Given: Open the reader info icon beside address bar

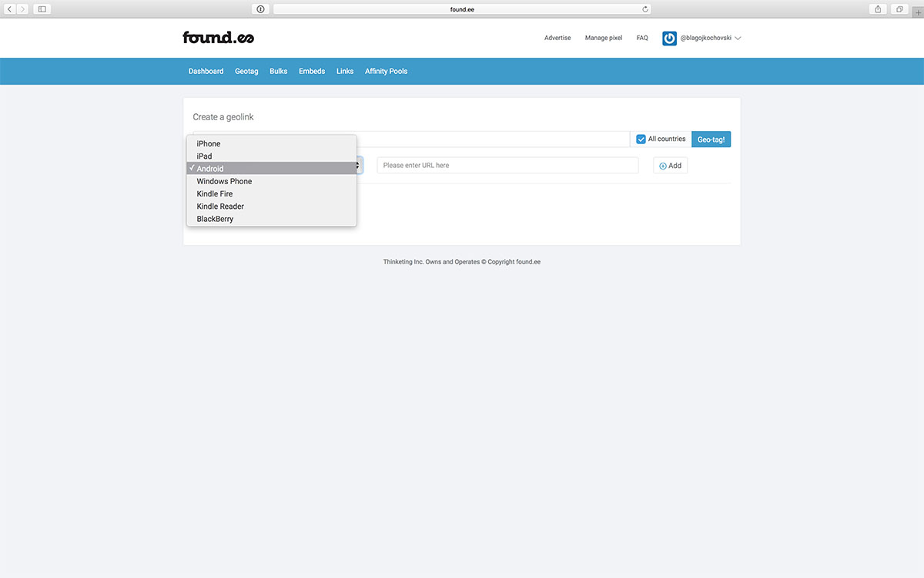Looking at the screenshot, I should pyautogui.click(x=260, y=9).
